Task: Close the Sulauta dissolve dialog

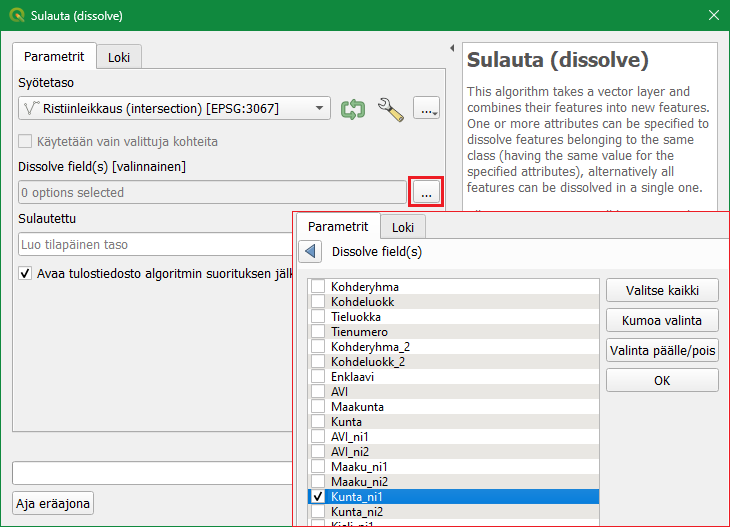Action: [x=713, y=15]
